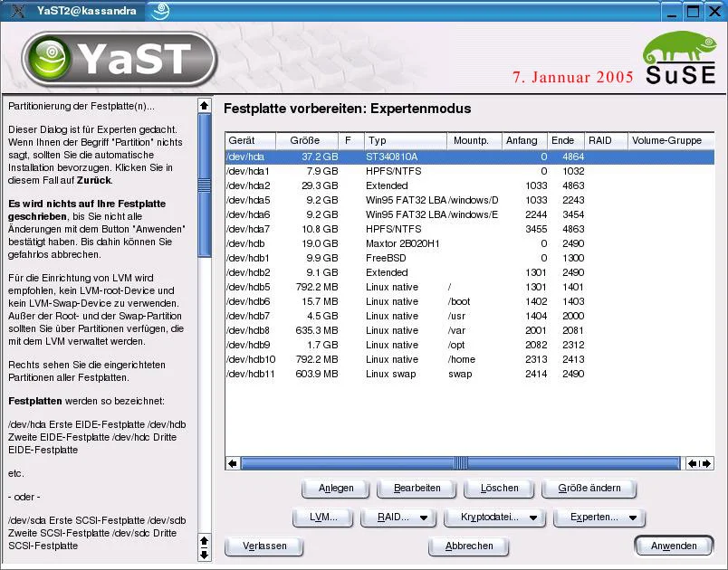Sort by the Gerät column header

click(251, 140)
